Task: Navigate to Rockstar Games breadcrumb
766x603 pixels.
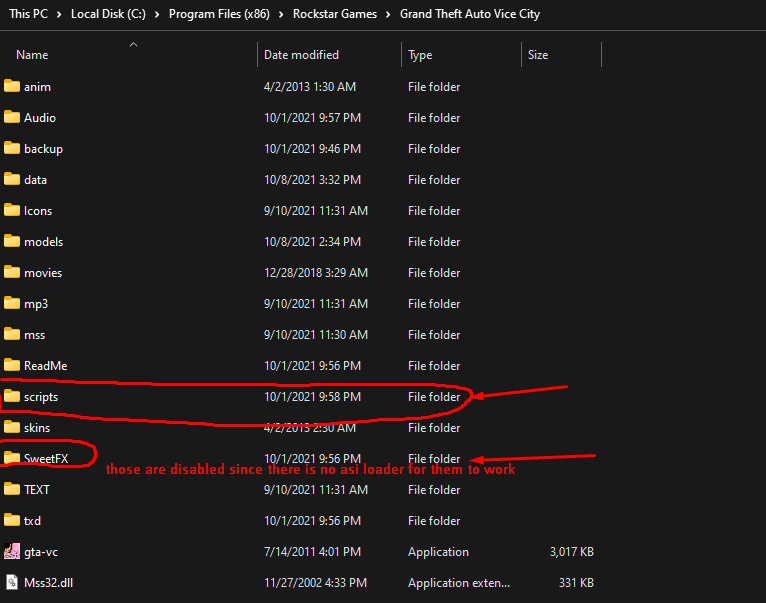Action: (335, 14)
